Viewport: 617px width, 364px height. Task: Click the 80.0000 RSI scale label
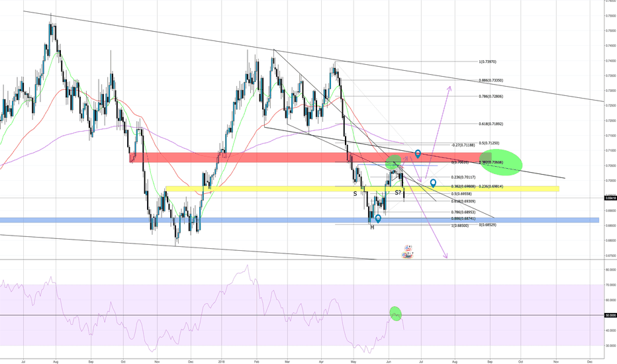click(610, 270)
